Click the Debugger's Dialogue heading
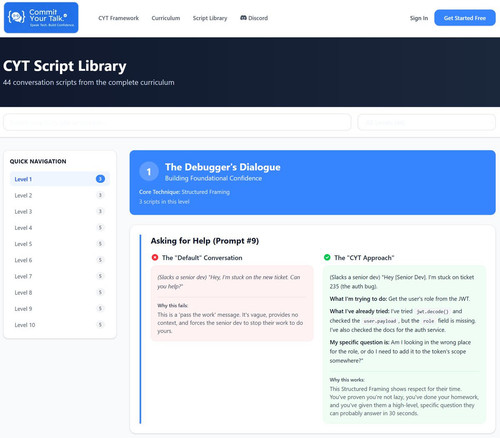Image resolution: width=500 pixels, height=438 pixels. coord(223,167)
